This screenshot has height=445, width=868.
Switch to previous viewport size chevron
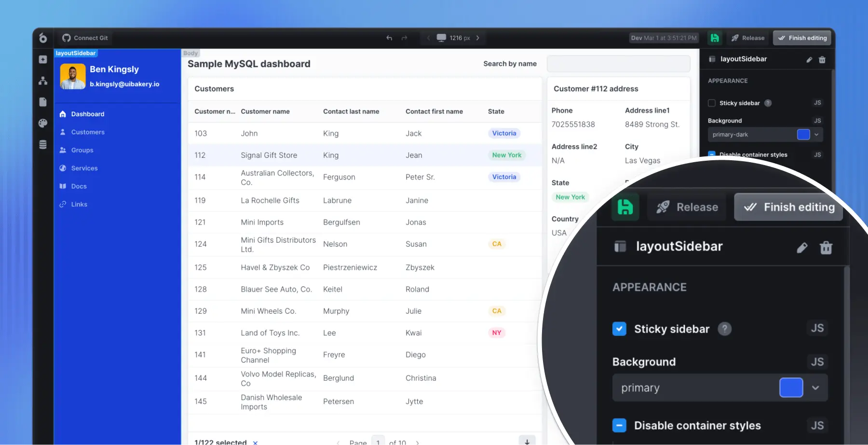pos(428,38)
